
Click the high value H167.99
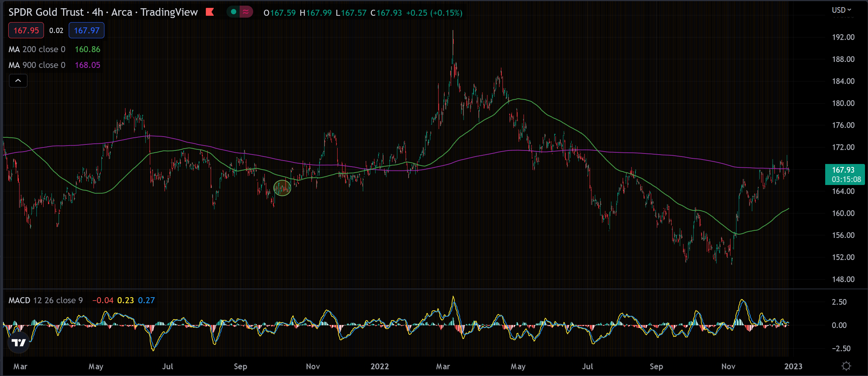coord(315,13)
